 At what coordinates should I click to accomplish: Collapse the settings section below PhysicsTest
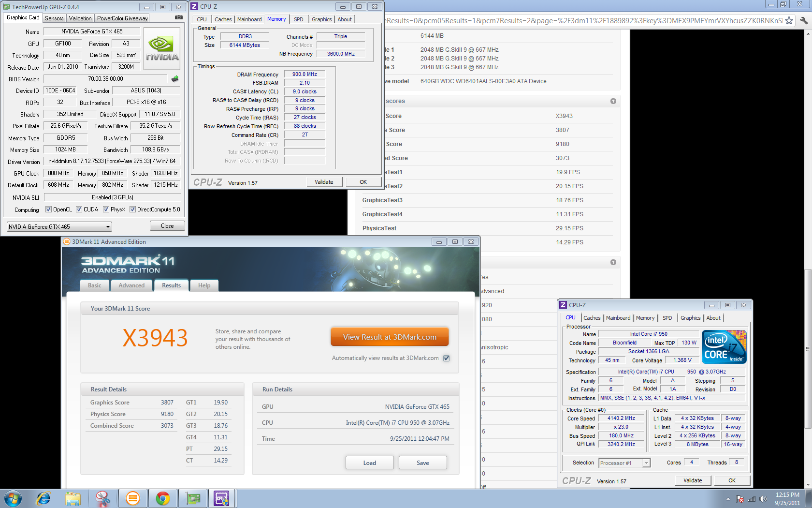coord(613,262)
